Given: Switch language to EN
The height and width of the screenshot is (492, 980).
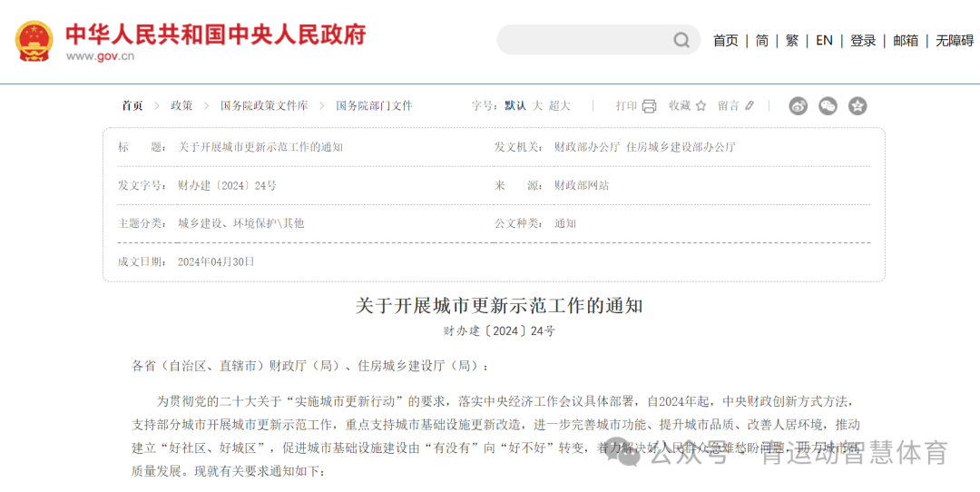Looking at the screenshot, I should tap(824, 41).
